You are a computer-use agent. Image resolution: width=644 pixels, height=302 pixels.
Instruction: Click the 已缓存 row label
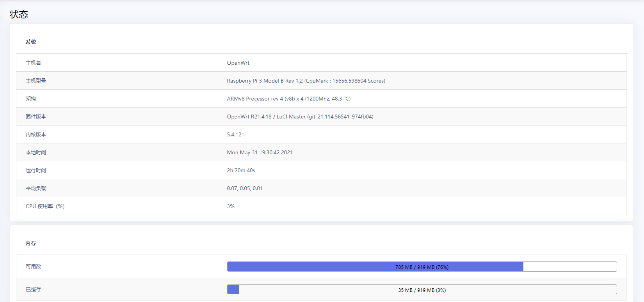[34, 290]
